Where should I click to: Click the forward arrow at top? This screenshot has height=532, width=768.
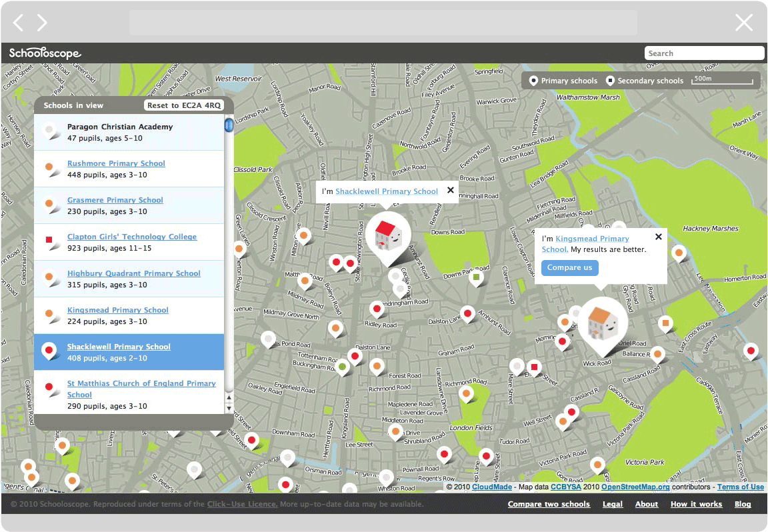42,23
